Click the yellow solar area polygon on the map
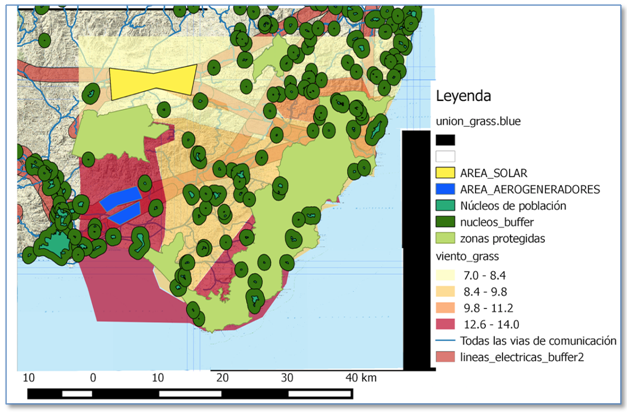 tap(152, 83)
